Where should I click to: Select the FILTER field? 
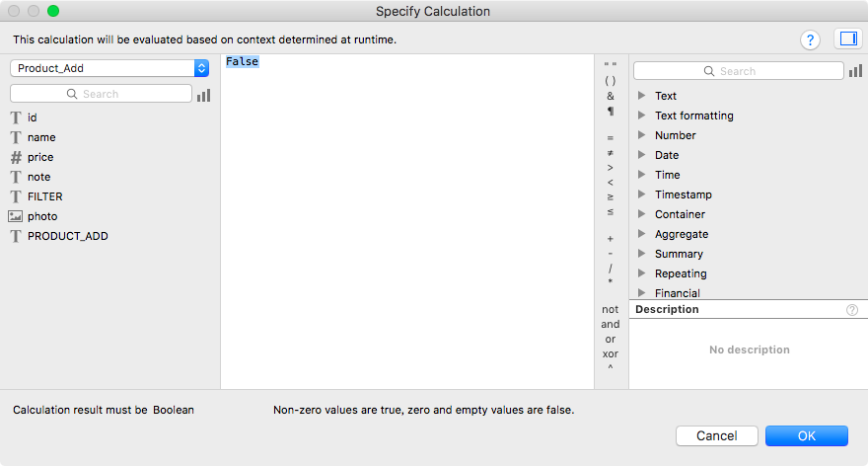pyautogui.click(x=44, y=196)
